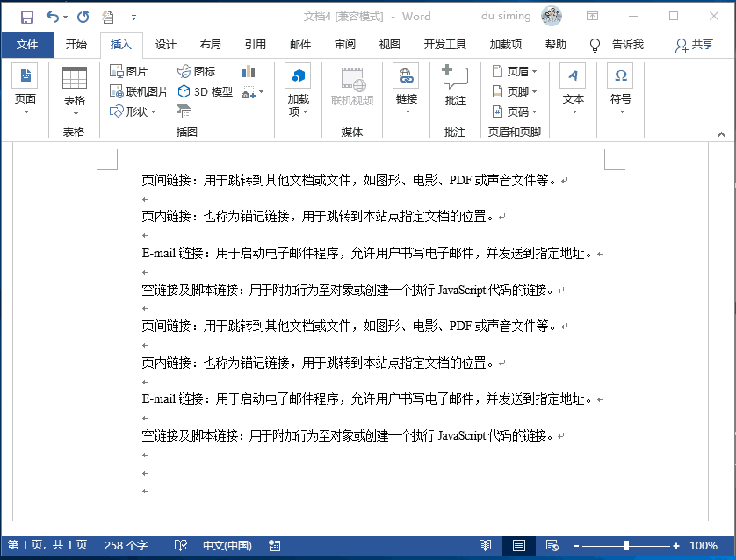
Task: Click the print preview quick access icon
Action: coord(108,18)
